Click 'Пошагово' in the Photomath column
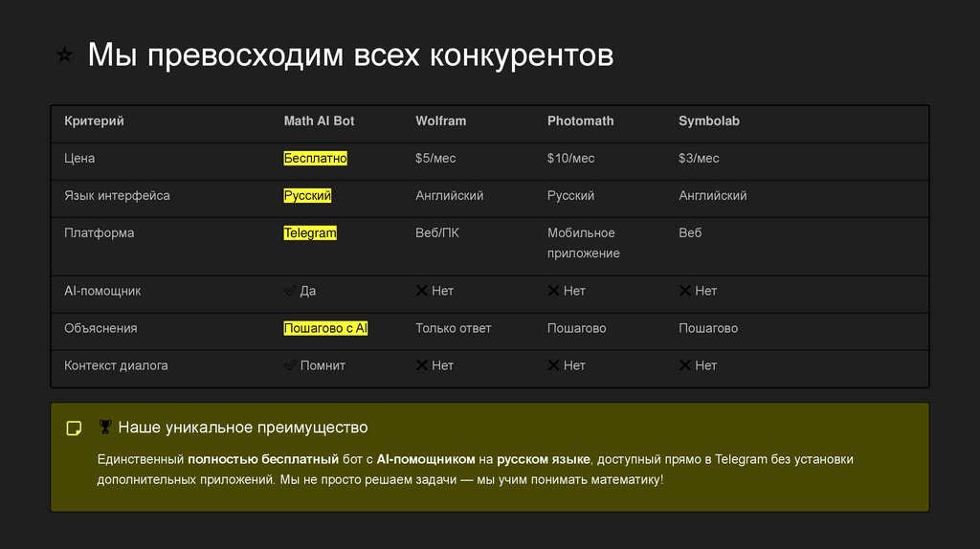 [x=577, y=328]
